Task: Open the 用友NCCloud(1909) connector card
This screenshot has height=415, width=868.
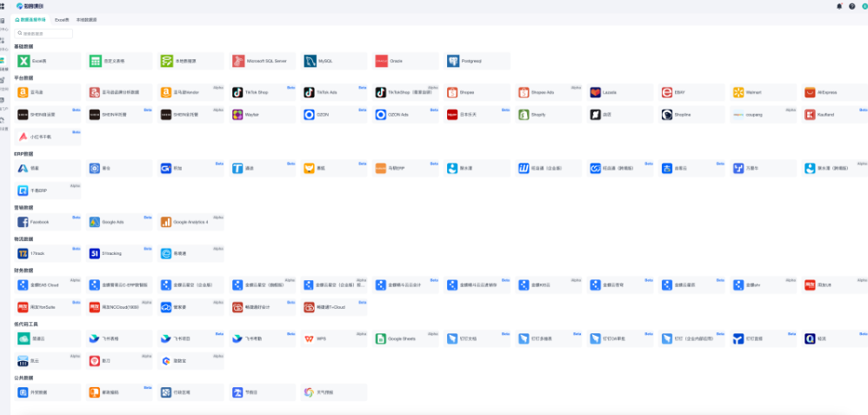Action: coord(119,307)
